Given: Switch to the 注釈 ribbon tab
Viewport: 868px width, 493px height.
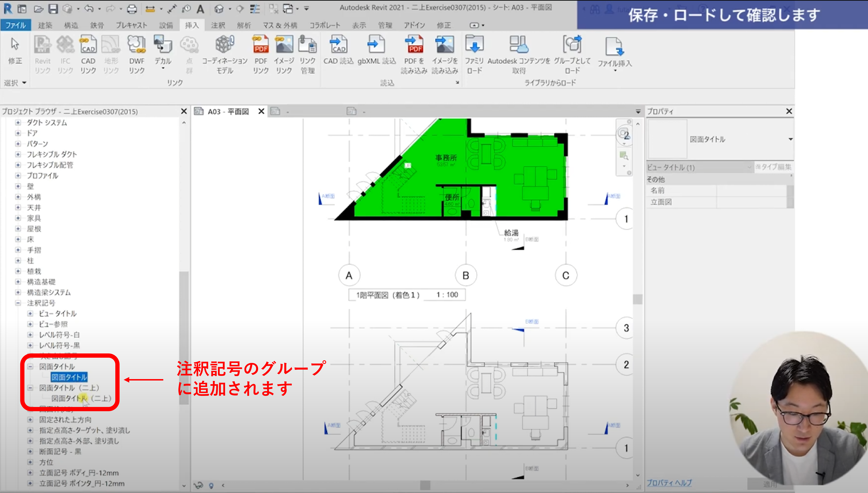Looking at the screenshot, I should click(x=218, y=25).
